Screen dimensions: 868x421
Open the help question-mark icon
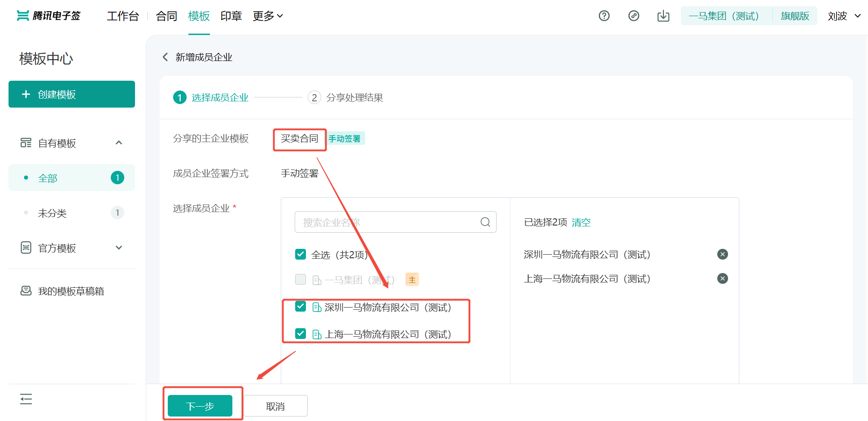tap(604, 16)
